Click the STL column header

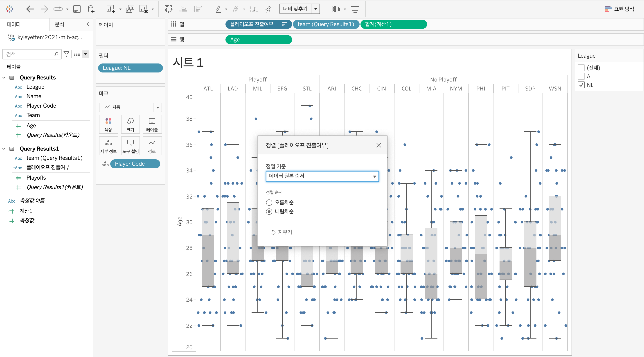pyautogui.click(x=307, y=88)
